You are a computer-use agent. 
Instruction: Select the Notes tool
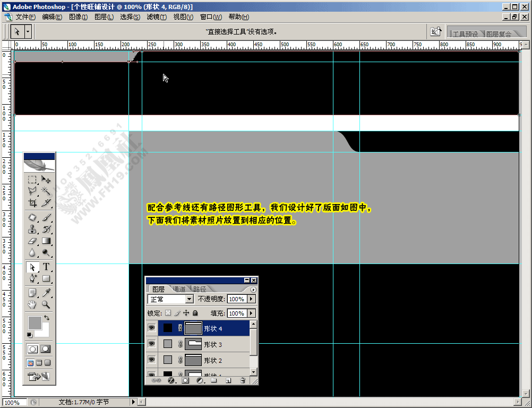pos(32,293)
